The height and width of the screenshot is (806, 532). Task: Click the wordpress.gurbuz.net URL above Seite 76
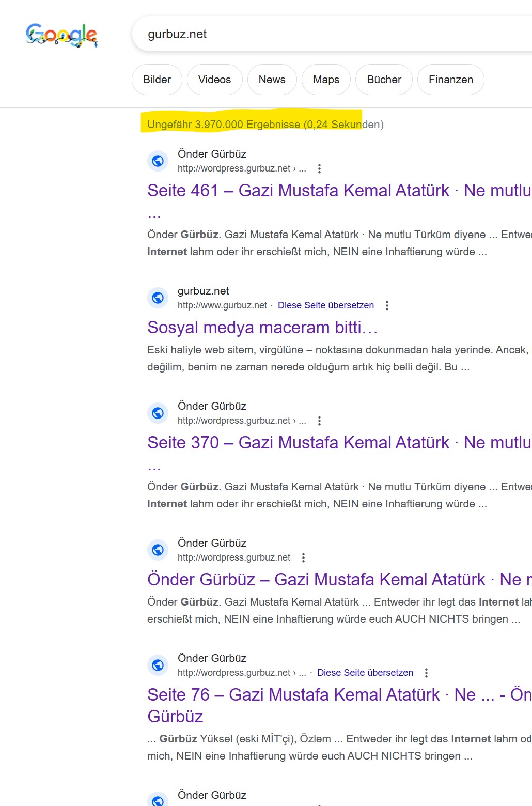click(x=242, y=673)
